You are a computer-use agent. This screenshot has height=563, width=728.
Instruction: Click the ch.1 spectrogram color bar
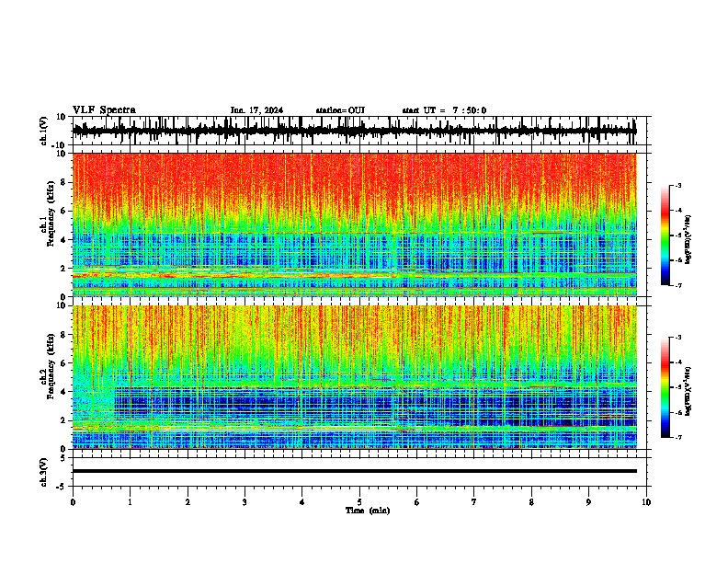(665, 236)
